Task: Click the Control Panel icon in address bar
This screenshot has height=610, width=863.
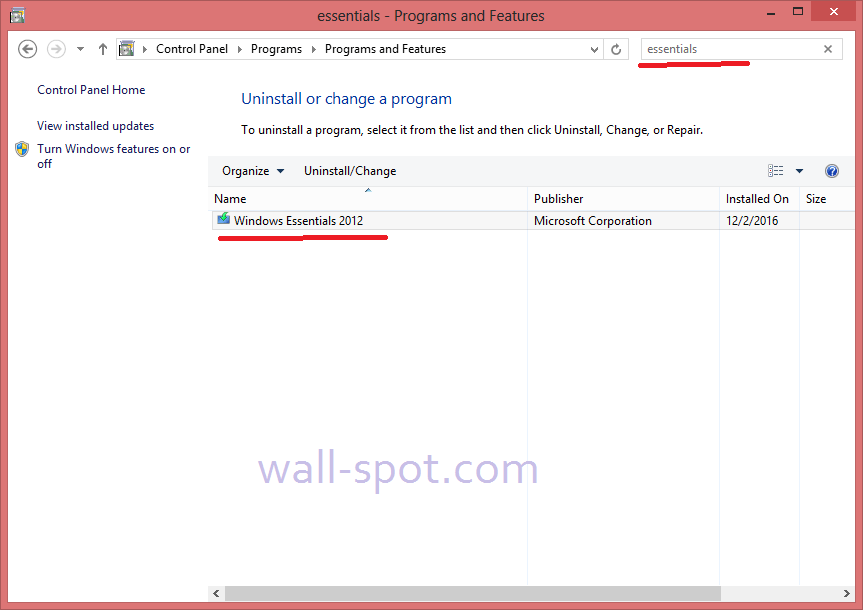Action: [x=127, y=49]
